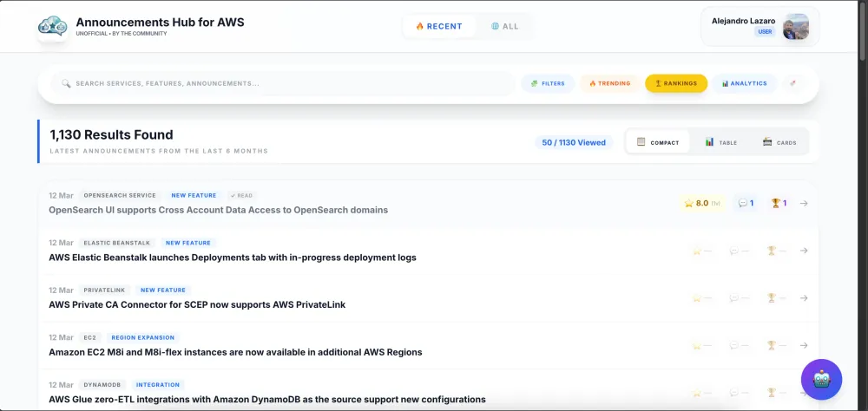868x411 pixels.
Task: Click the rocket icon button
Action: (792, 83)
